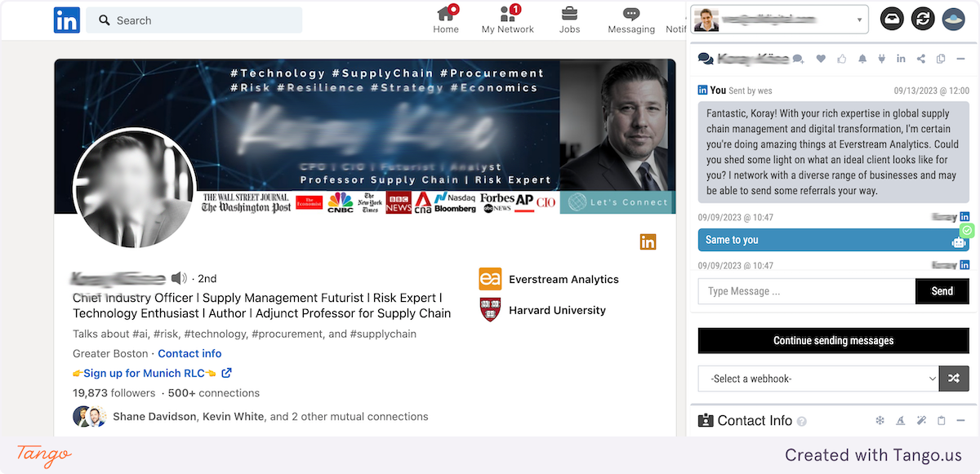Screen dimensions: 980x474
Task: Click the 19,873 followers text
Action: click(114, 393)
